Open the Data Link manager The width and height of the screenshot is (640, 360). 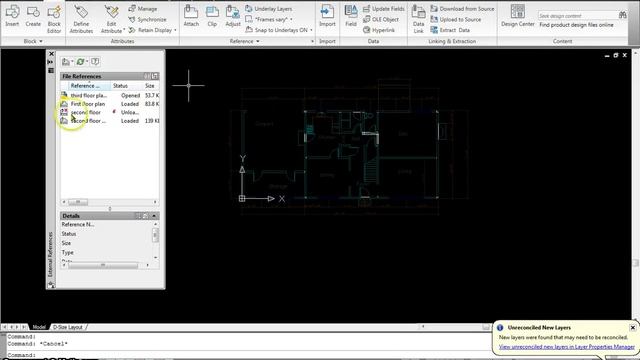pyautogui.click(x=418, y=19)
